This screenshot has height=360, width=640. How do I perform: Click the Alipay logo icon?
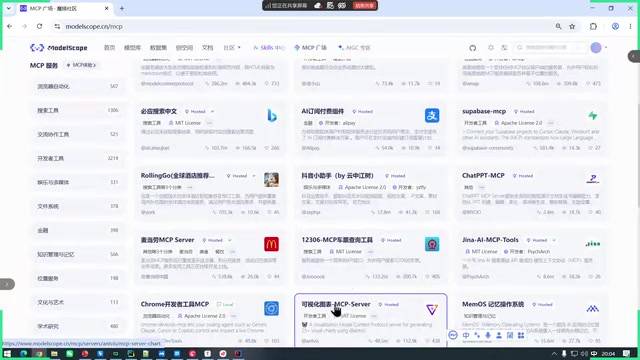coord(432,116)
